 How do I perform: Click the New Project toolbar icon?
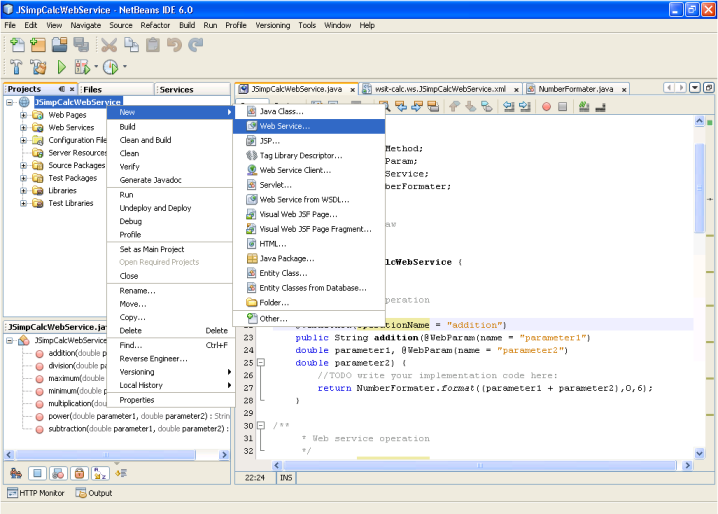38,44
